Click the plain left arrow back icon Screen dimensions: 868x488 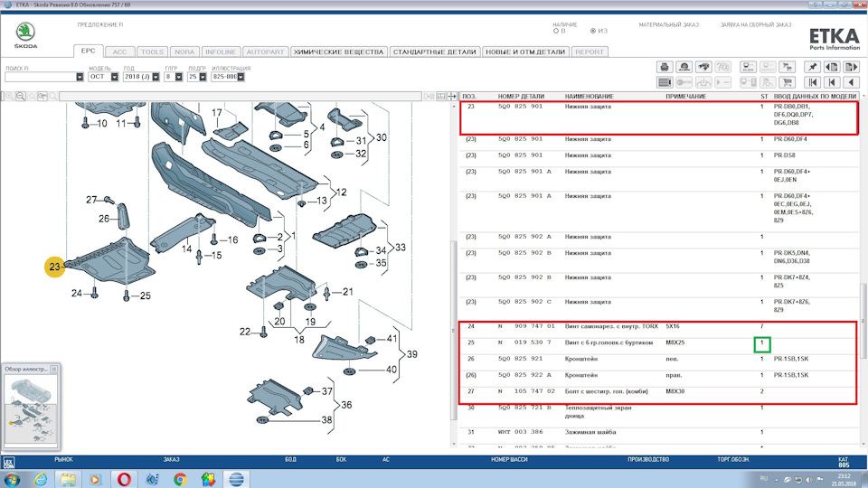click(x=851, y=82)
